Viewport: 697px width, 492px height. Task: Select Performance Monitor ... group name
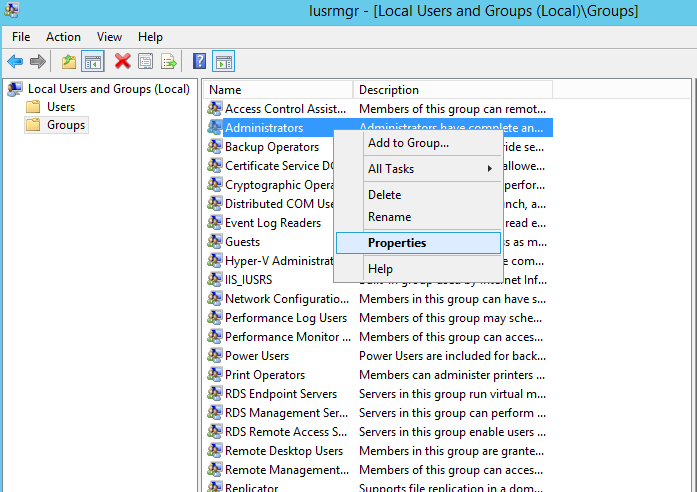(x=288, y=337)
